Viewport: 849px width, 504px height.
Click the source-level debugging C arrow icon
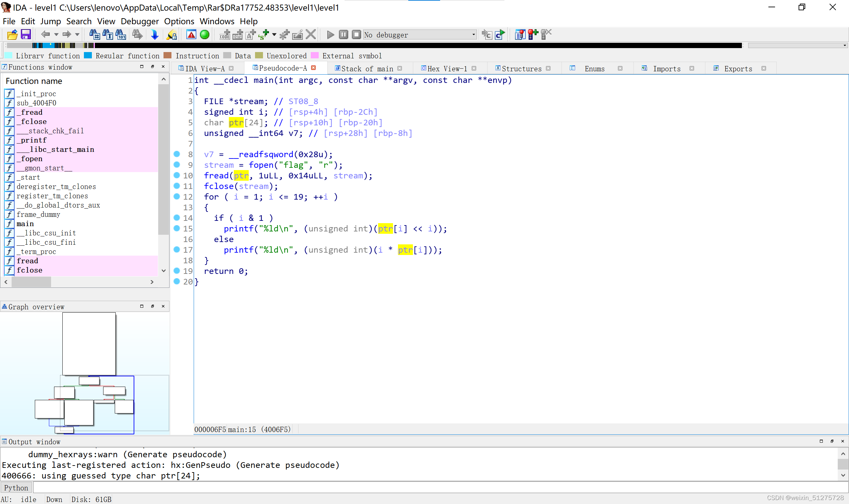pos(487,34)
